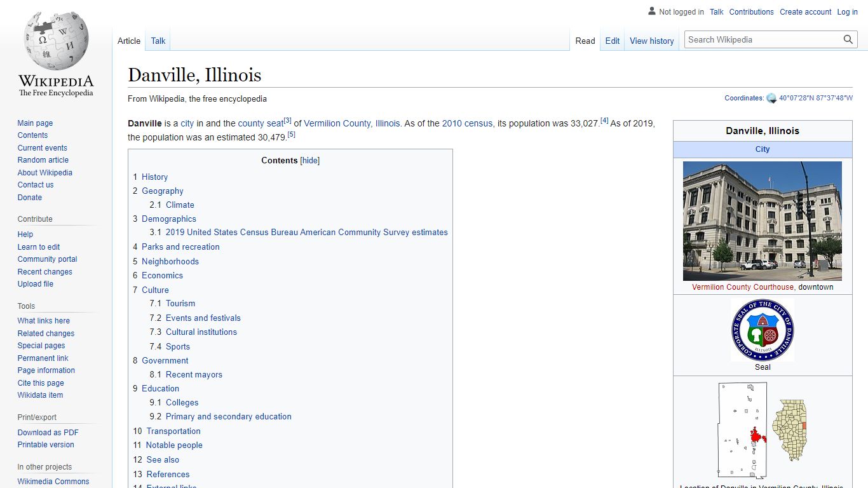The width and height of the screenshot is (868, 488).
Task: Switch to the Talk tab
Action: click(x=158, y=41)
